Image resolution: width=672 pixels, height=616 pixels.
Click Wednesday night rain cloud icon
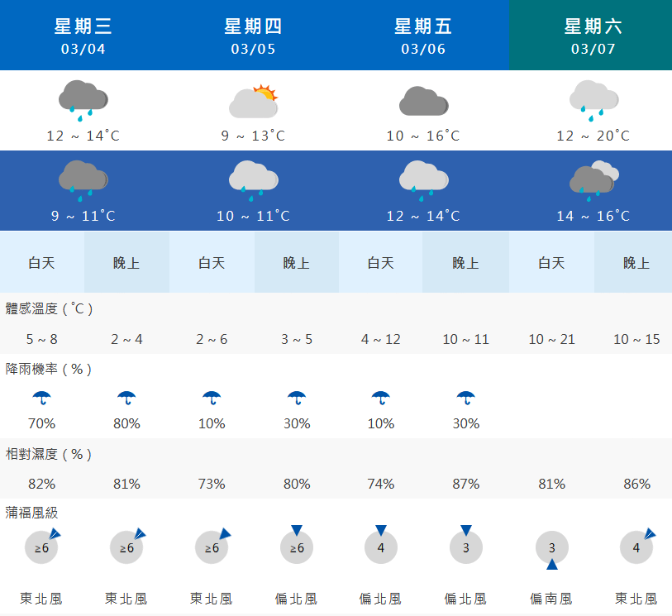coord(83,181)
